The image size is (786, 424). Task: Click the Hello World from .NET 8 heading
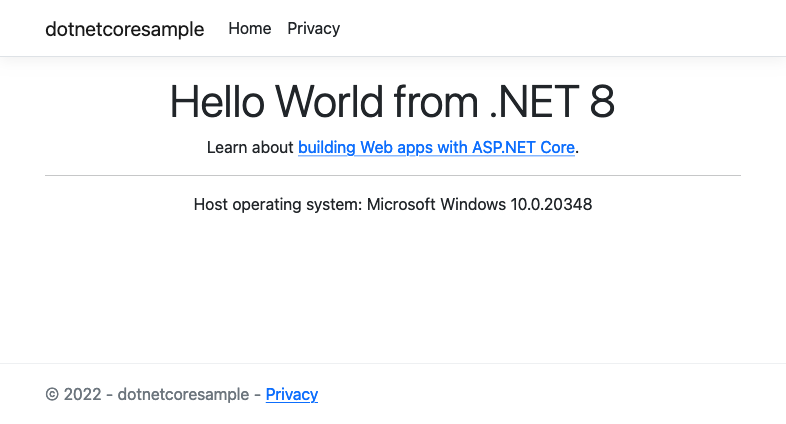point(392,102)
